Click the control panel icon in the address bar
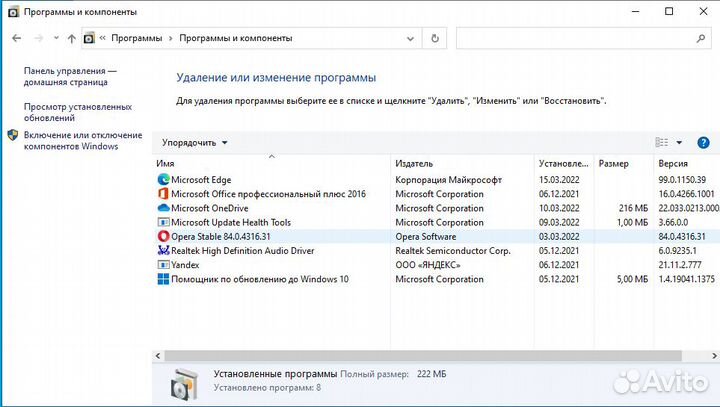The image size is (720, 407). [89, 39]
